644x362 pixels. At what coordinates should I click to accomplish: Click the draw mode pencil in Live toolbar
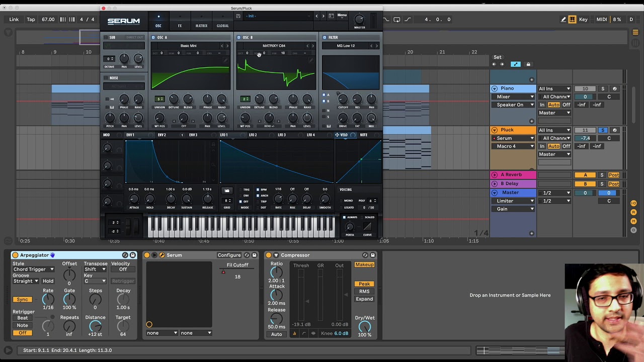point(563,20)
